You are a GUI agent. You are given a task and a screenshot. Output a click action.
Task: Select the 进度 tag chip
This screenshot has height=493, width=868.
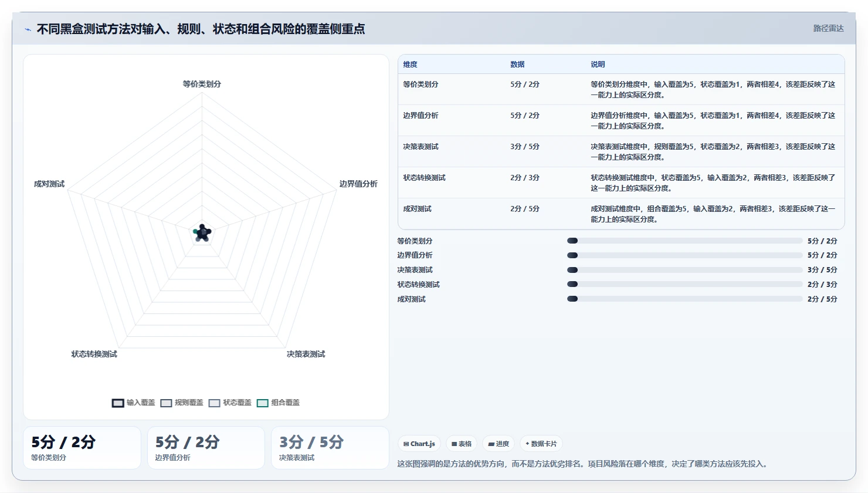[499, 444]
